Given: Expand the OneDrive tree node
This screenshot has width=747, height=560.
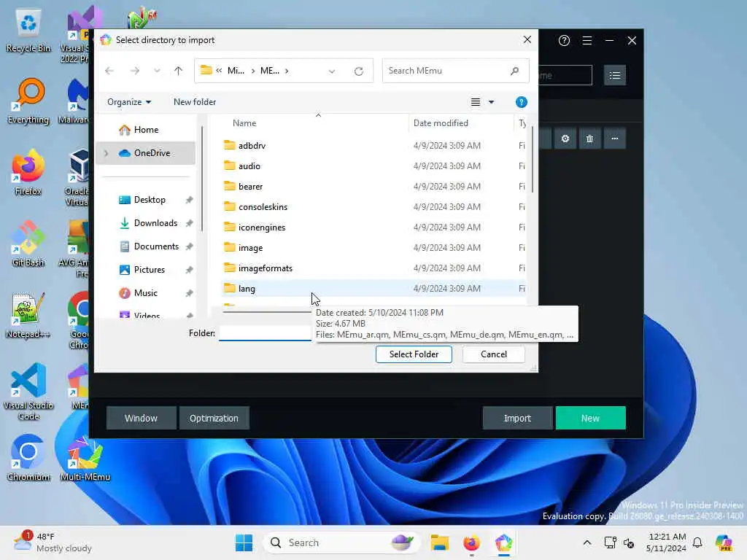Looking at the screenshot, I should click(x=107, y=153).
